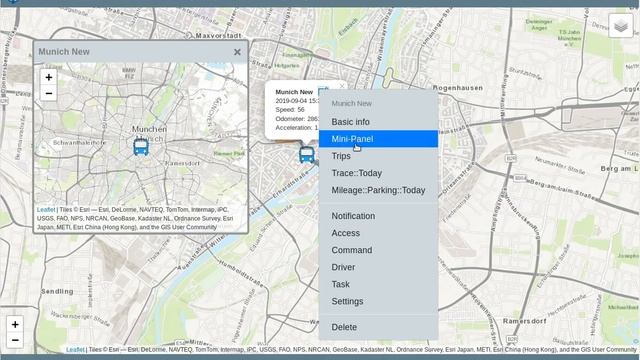
Task: Zoom out on main map
Action: pyautogui.click(x=15, y=340)
